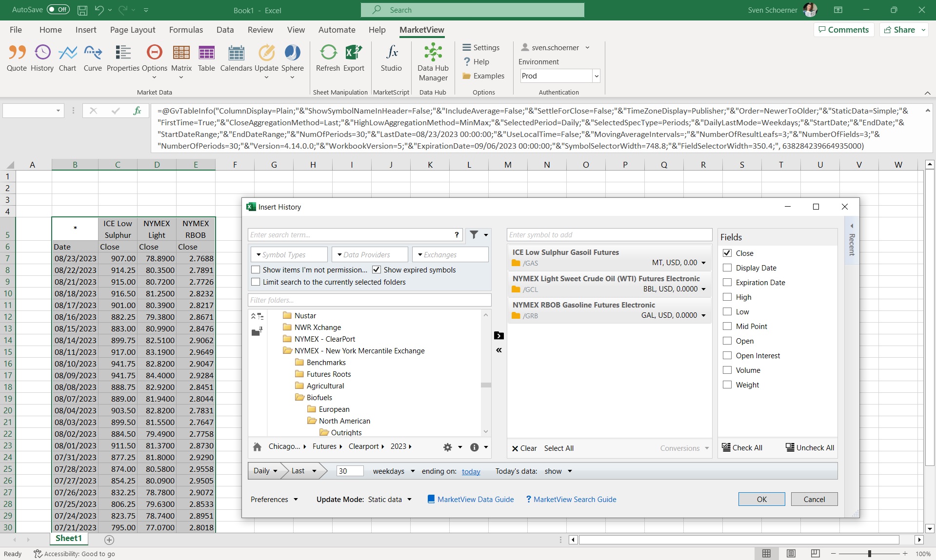This screenshot has height=560, width=936.
Task: Open the Daily period dropdown
Action: 265,471
